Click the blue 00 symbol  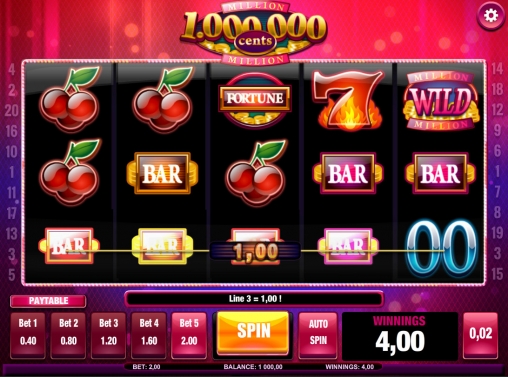coord(441,248)
